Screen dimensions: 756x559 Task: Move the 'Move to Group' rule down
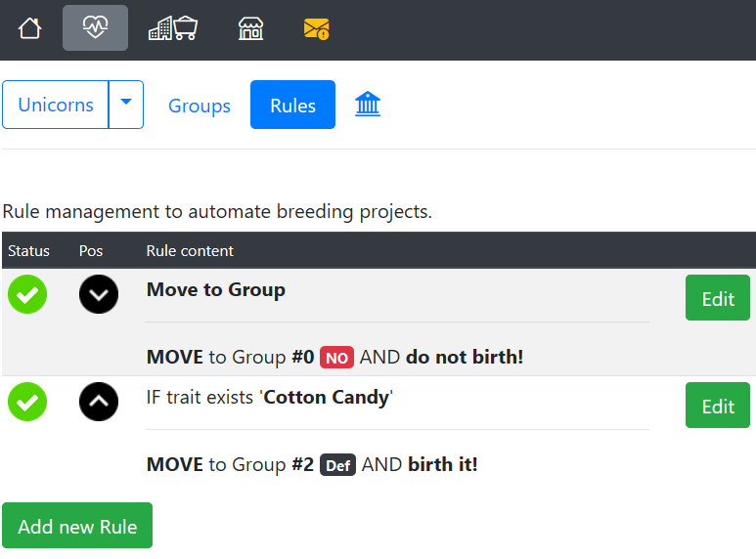point(99,294)
